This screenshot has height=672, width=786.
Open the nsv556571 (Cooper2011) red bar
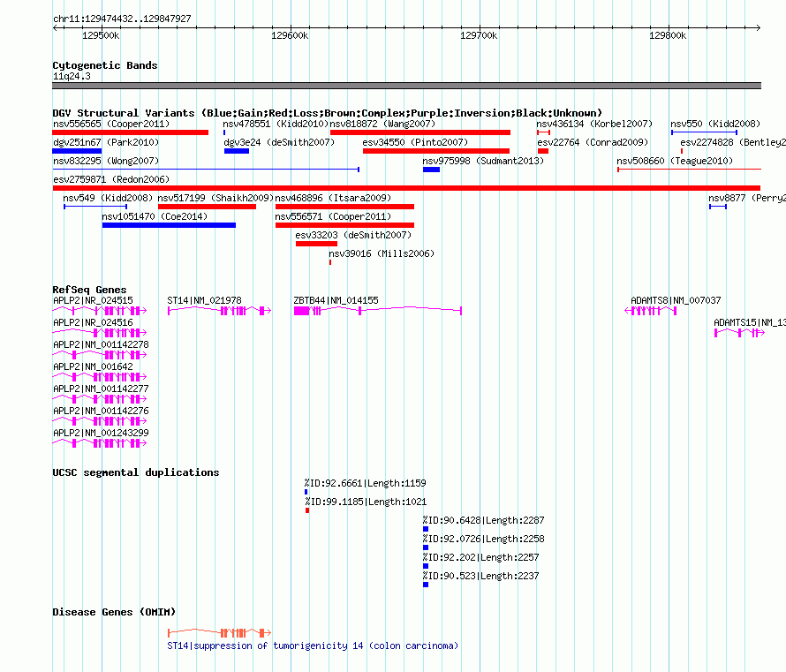click(x=345, y=225)
